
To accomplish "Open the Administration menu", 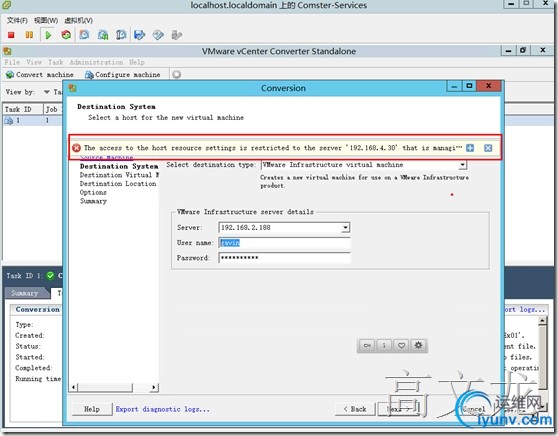I will [x=96, y=62].
